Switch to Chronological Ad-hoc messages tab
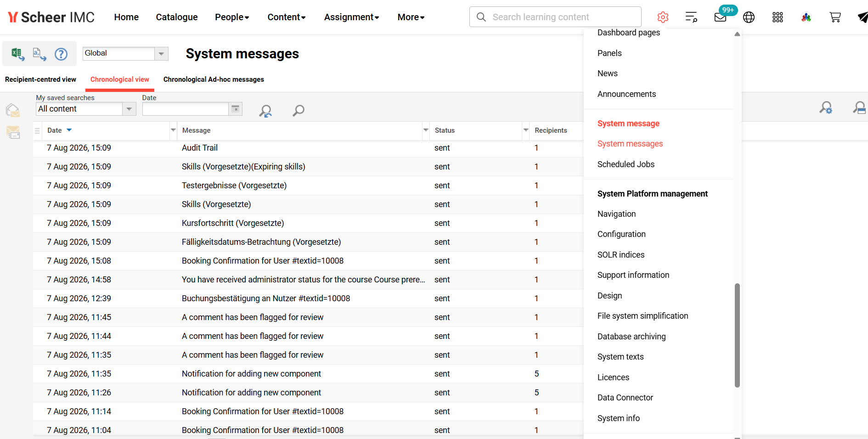Image resolution: width=868 pixels, height=439 pixels. (x=214, y=79)
